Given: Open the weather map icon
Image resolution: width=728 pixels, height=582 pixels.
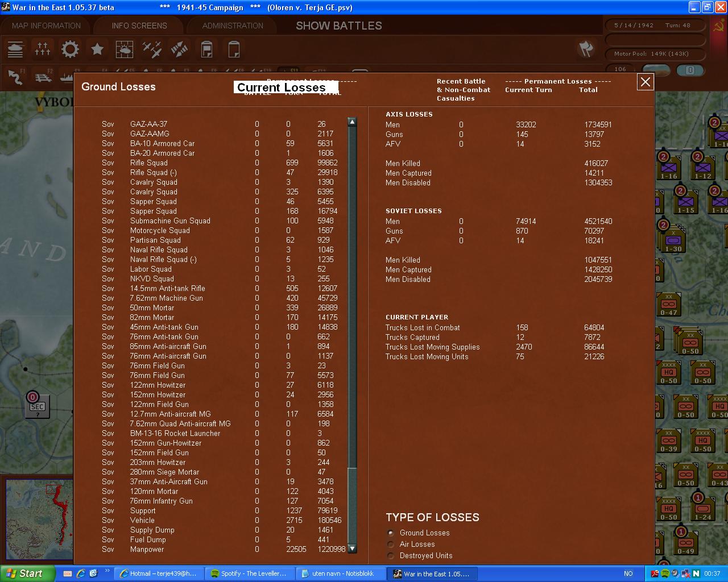Looking at the screenshot, I should pos(125,49).
